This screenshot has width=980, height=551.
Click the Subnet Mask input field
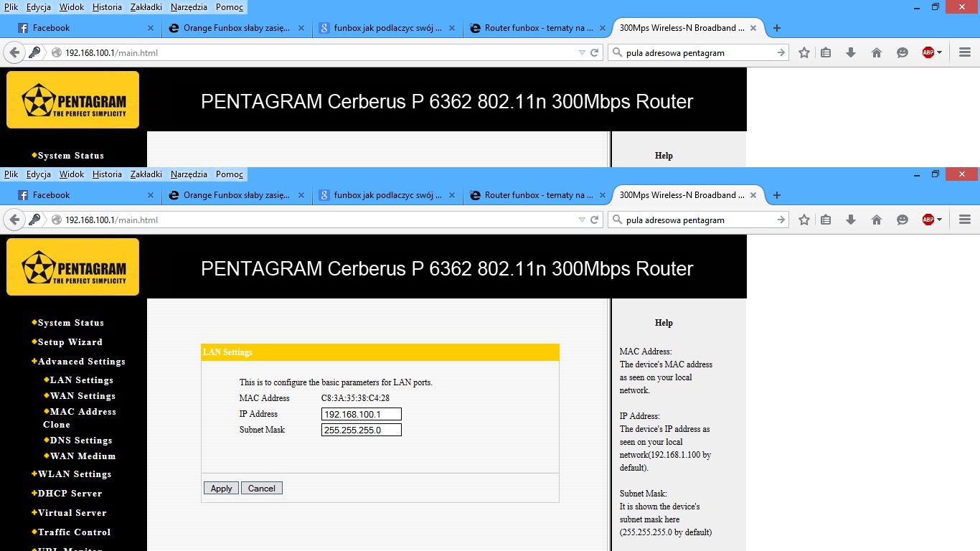(x=362, y=430)
